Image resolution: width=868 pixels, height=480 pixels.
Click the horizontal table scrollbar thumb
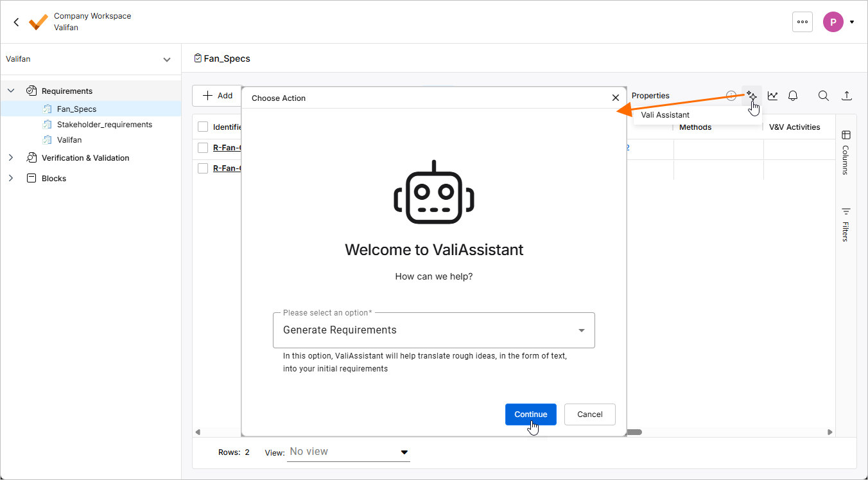[634, 432]
